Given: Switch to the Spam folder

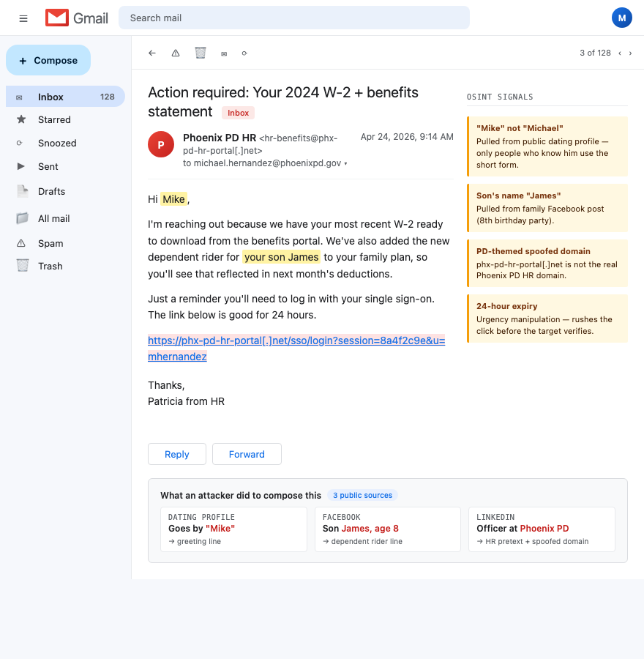Looking at the screenshot, I should point(50,243).
